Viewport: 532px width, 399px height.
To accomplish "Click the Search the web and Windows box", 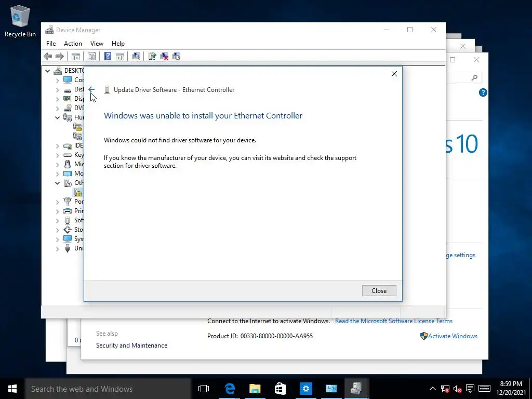I will (x=108, y=389).
